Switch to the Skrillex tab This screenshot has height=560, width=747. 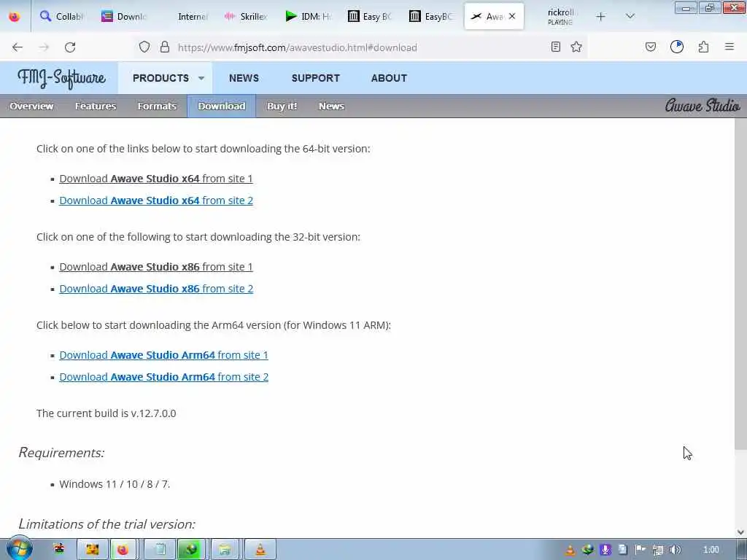[x=247, y=17]
